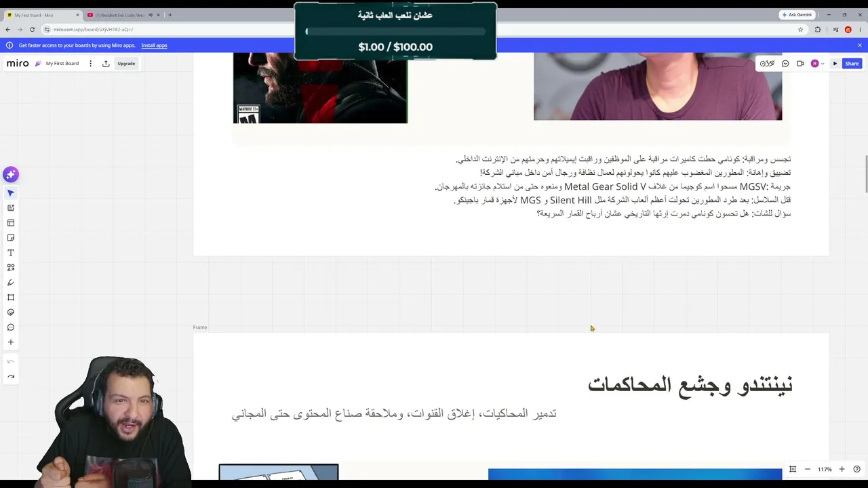Export the board with the upload icon
Image resolution: width=868 pixels, height=488 pixels.
[106, 64]
